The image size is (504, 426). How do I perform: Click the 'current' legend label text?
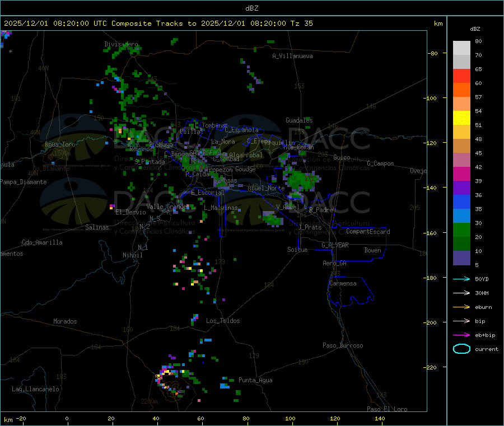coord(487,349)
